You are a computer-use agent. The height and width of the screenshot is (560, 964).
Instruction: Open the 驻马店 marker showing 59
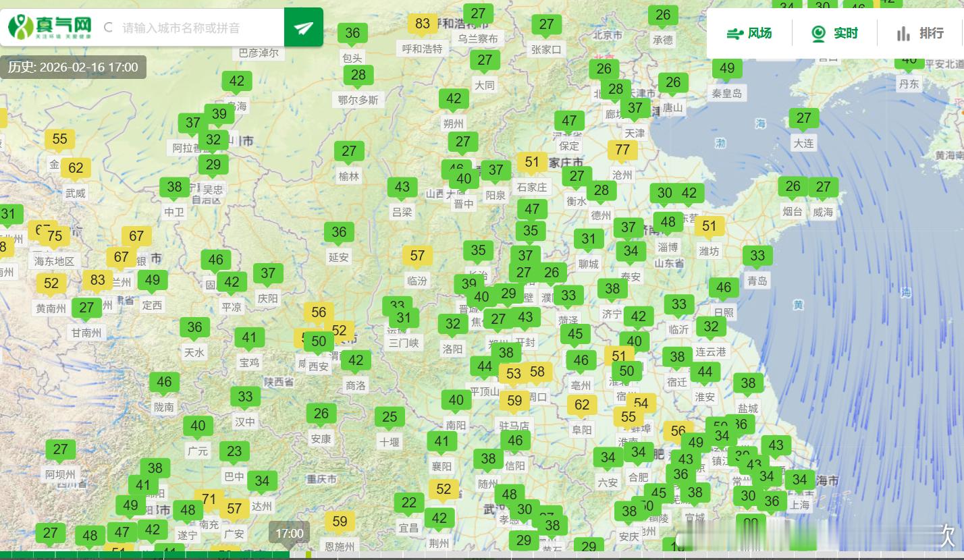(x=514, y=403)
